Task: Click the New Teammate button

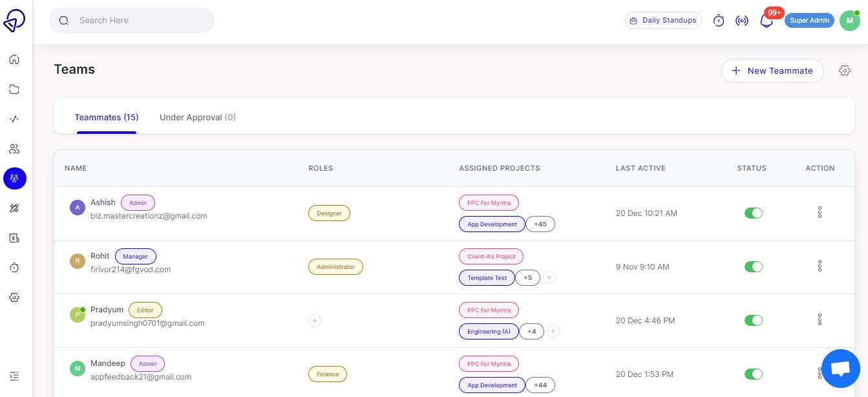Action: [x=772, y=70]
